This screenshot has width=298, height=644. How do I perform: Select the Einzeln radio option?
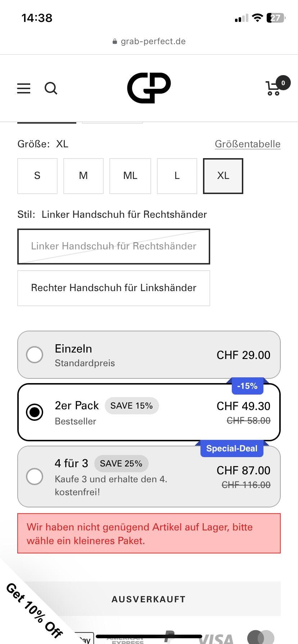[35, 355]
